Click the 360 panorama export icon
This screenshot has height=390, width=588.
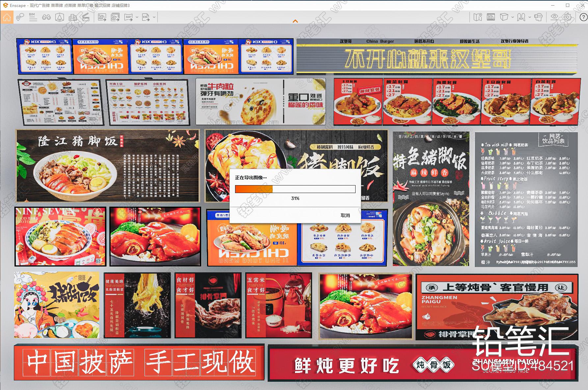point(128,17)
